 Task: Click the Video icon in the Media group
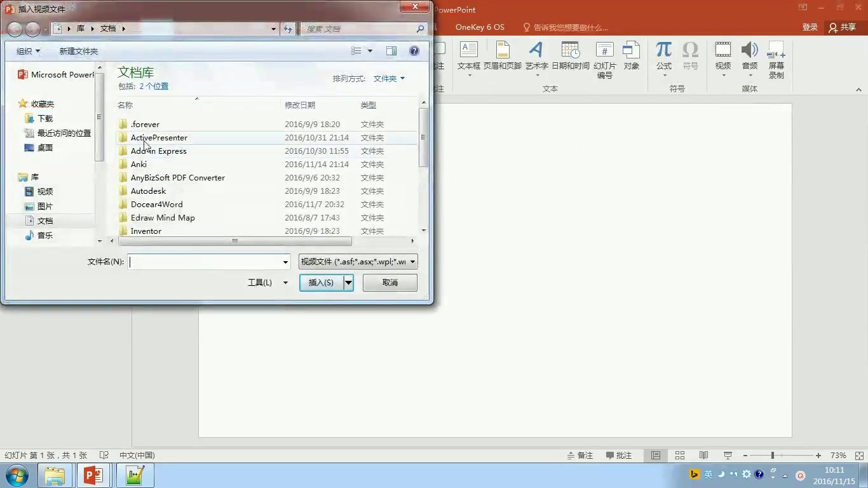pyautogui.click(x=722, y=50)
